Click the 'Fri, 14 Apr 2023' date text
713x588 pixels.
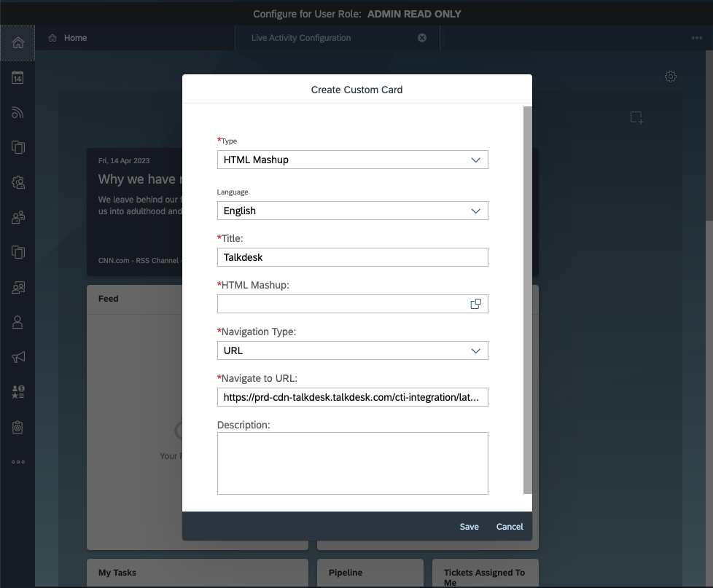124,160
